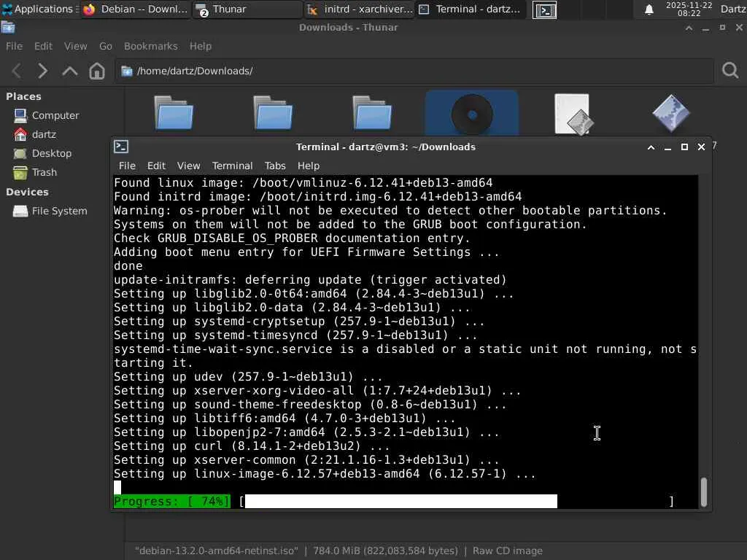Roll up the Thunar window via title up arrow
747x560 pixels.
pos(689,28)
